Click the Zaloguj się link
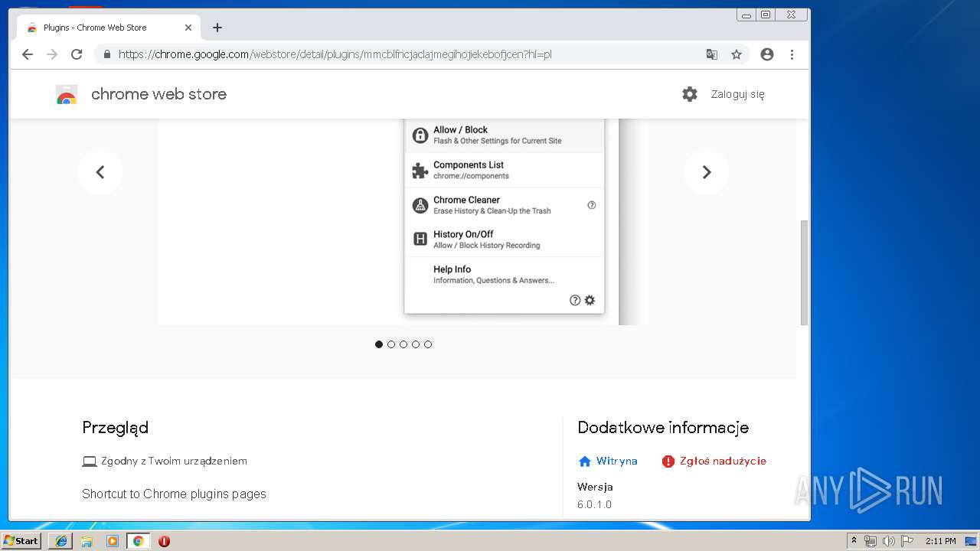 737,94
